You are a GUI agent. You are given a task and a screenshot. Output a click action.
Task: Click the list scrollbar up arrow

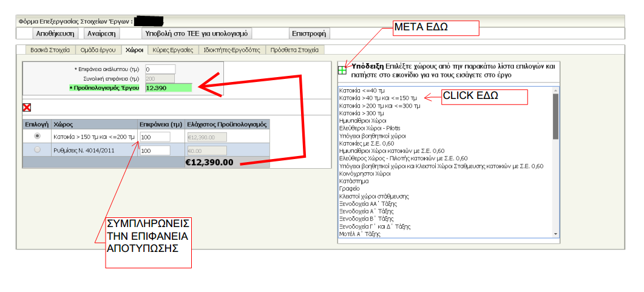pos(555,90)
